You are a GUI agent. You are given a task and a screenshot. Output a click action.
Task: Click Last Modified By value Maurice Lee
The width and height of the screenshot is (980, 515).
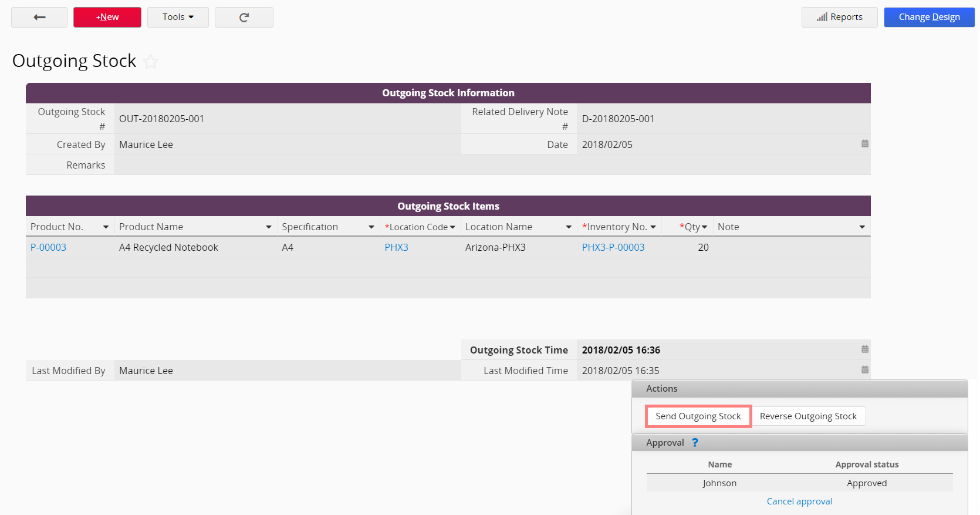146,371
